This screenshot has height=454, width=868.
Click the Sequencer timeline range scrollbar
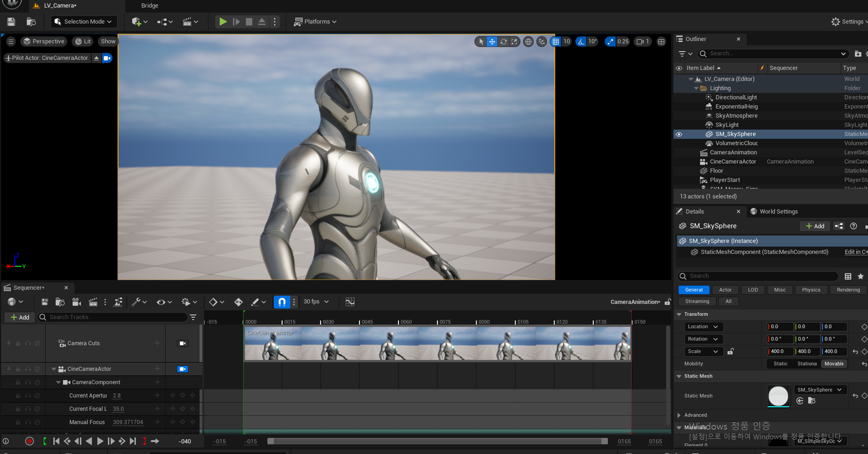click(437, 441)
